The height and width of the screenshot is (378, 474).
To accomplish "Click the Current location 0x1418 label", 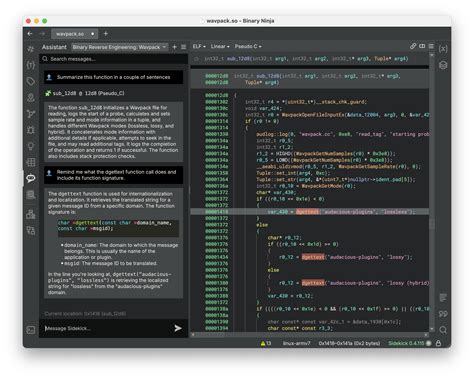I will [x=85, y=314].
